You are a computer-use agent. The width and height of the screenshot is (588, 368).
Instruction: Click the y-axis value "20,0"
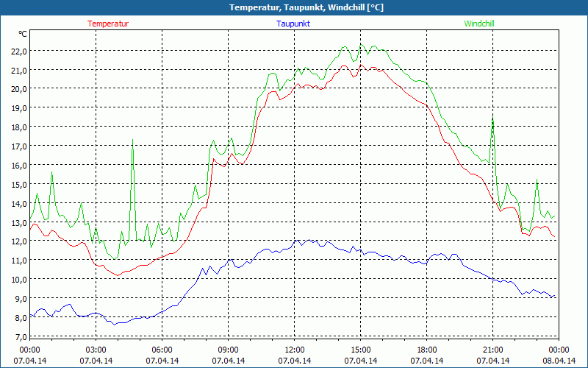tap(19, 89)
